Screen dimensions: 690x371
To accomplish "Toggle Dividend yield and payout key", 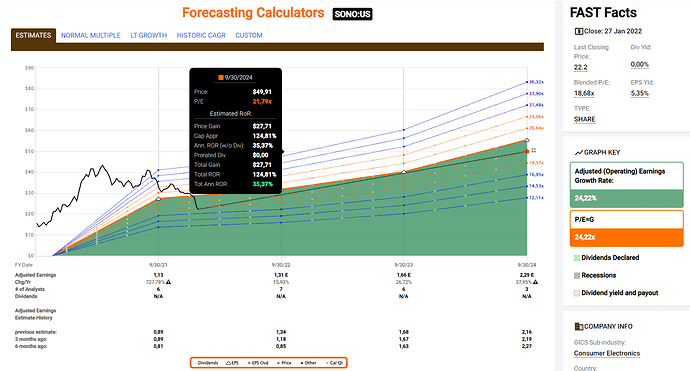I will pos(616,293).
